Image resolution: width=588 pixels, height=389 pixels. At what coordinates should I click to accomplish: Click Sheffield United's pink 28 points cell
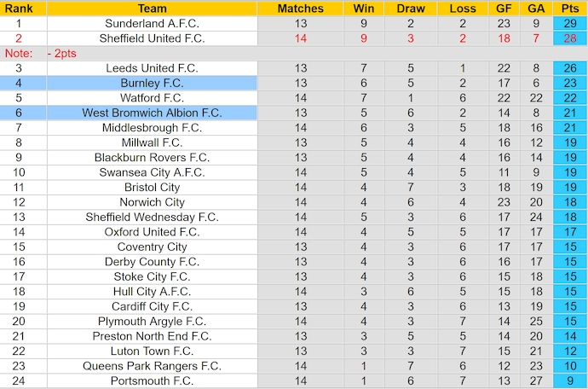point(569,38)
